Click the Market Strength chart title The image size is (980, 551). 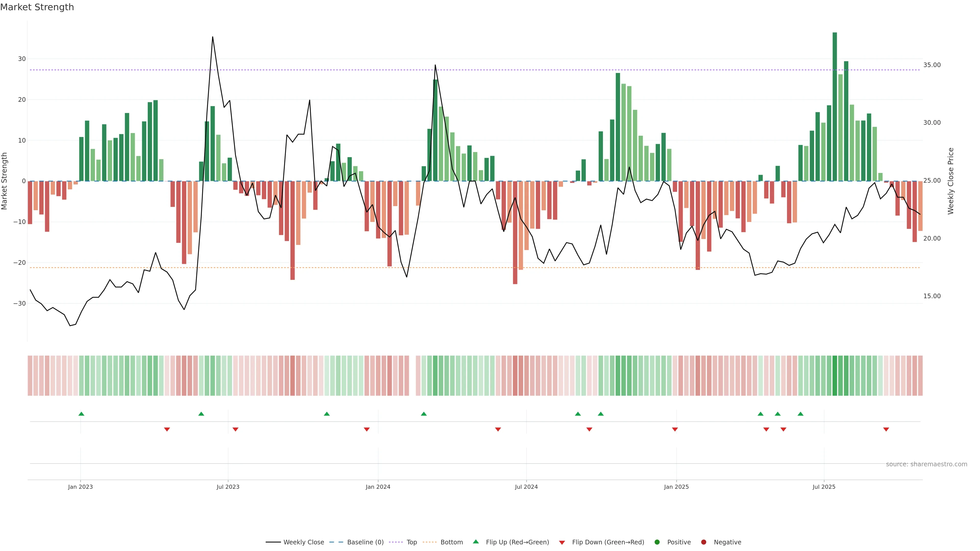(37, 7)
